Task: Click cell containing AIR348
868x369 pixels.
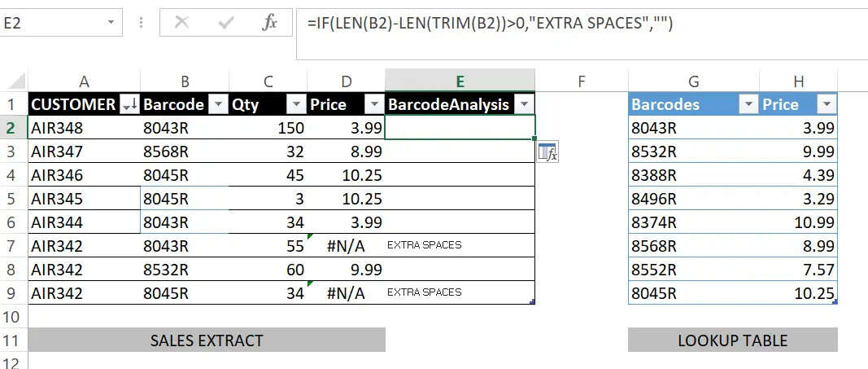Action: 84,128
